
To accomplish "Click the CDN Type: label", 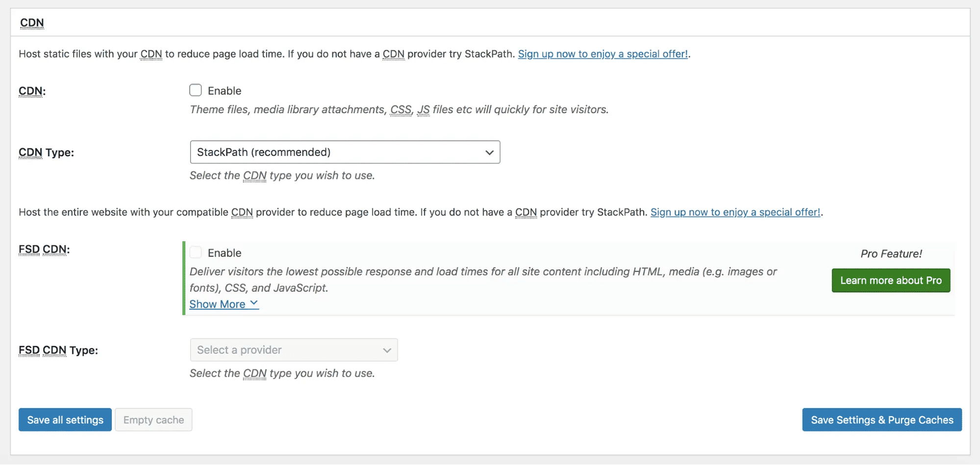I will click(x=46, y=152).
